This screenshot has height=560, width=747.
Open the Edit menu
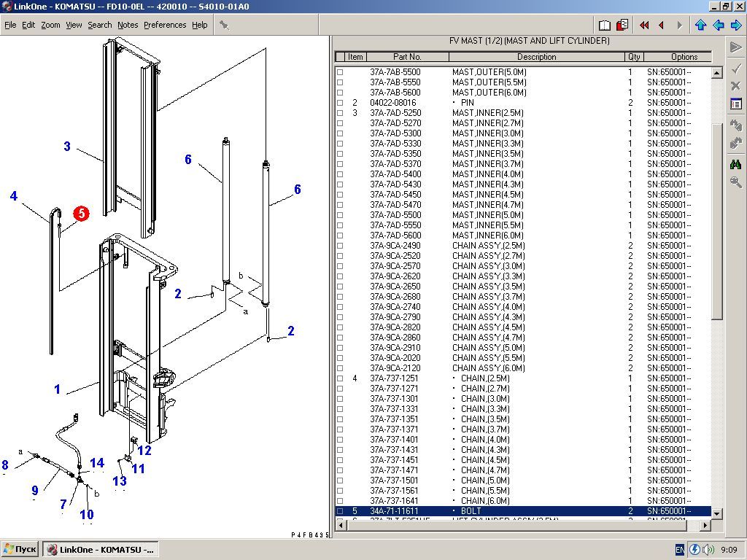(28, 25)
